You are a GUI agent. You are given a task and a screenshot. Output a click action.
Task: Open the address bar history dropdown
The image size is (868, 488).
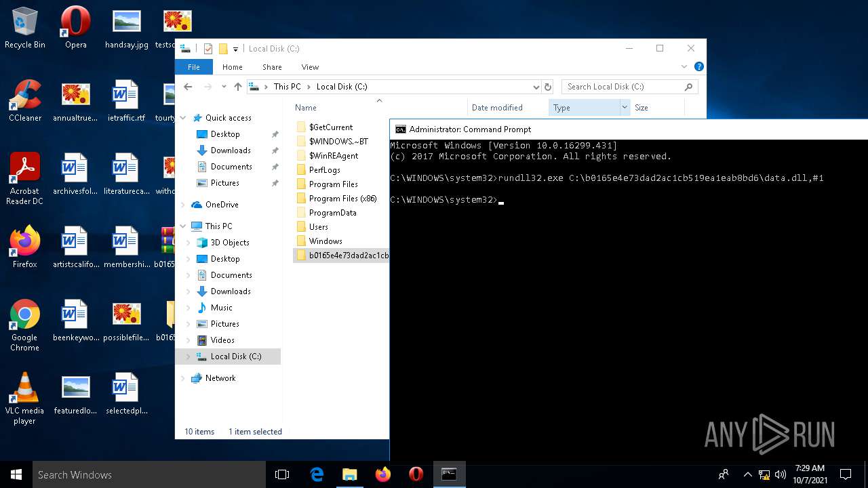536,87
